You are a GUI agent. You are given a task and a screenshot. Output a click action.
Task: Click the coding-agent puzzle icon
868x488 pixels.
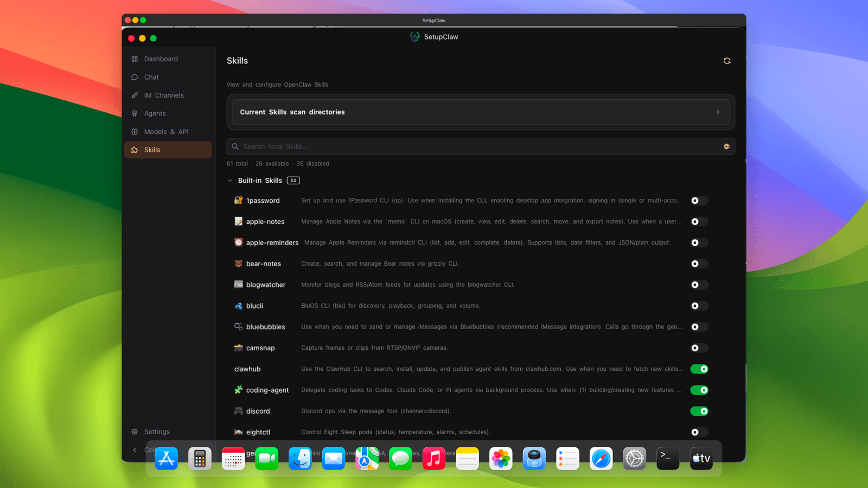[238, 390]
